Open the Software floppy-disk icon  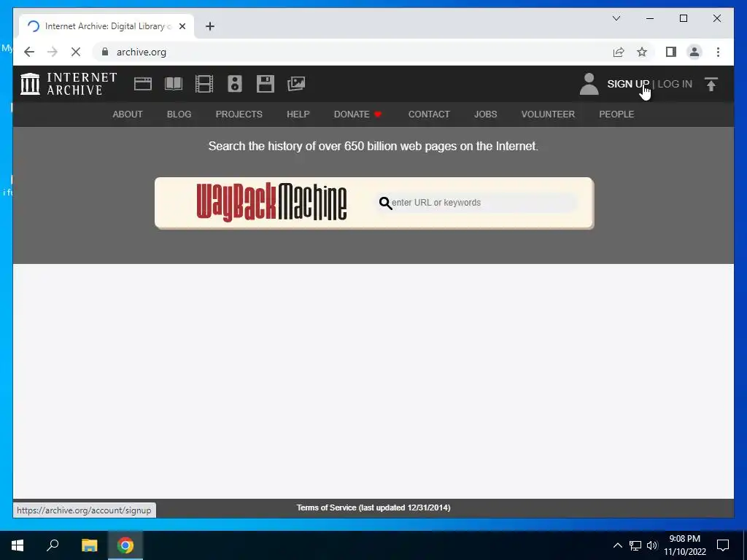(266, 84)
